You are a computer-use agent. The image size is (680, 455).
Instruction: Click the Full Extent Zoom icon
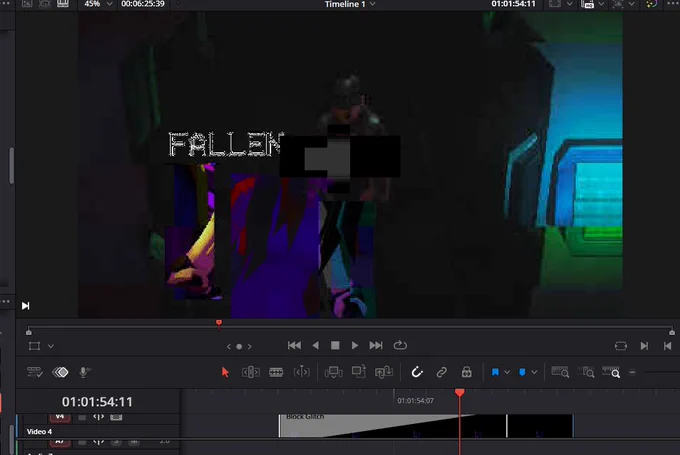(560, 372)
